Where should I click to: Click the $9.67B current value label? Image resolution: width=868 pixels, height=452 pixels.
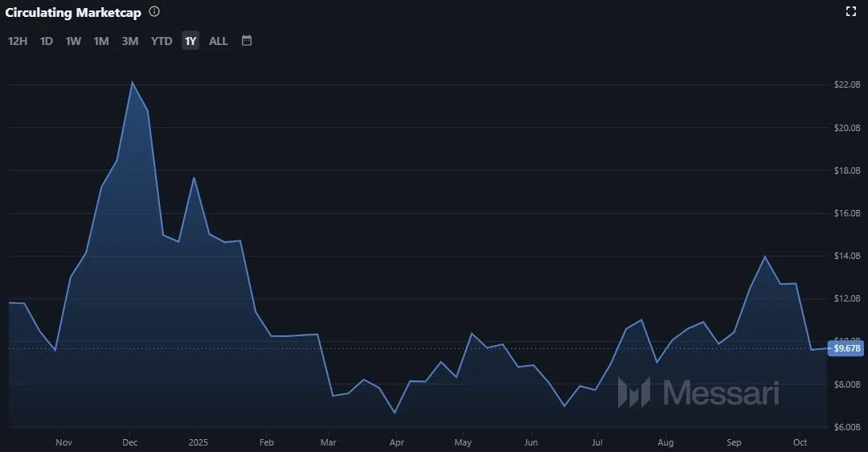click(x=847, y=348)
